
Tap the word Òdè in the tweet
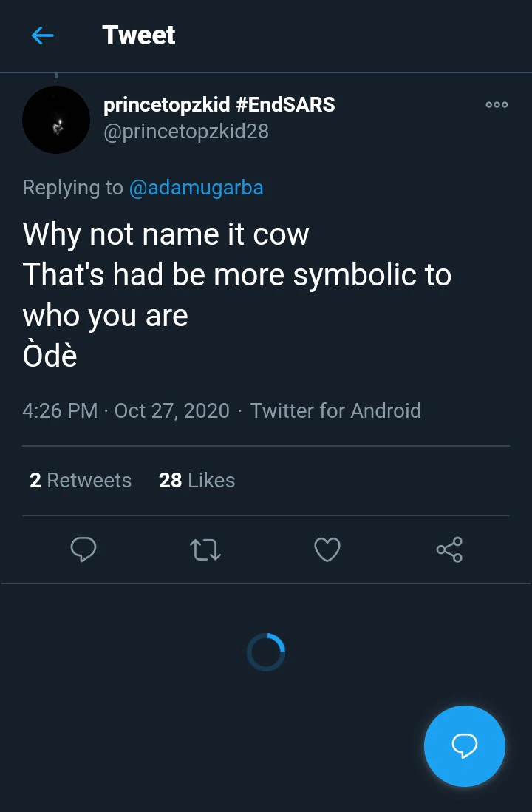tap(50, 356)
